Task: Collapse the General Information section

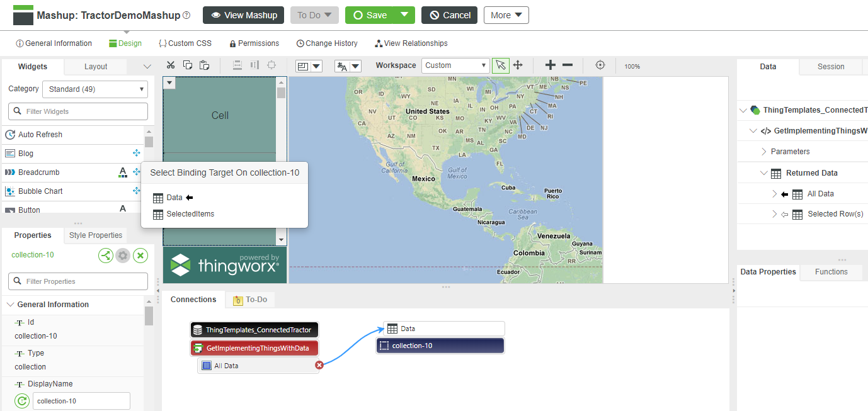Action: coord(10,305)
